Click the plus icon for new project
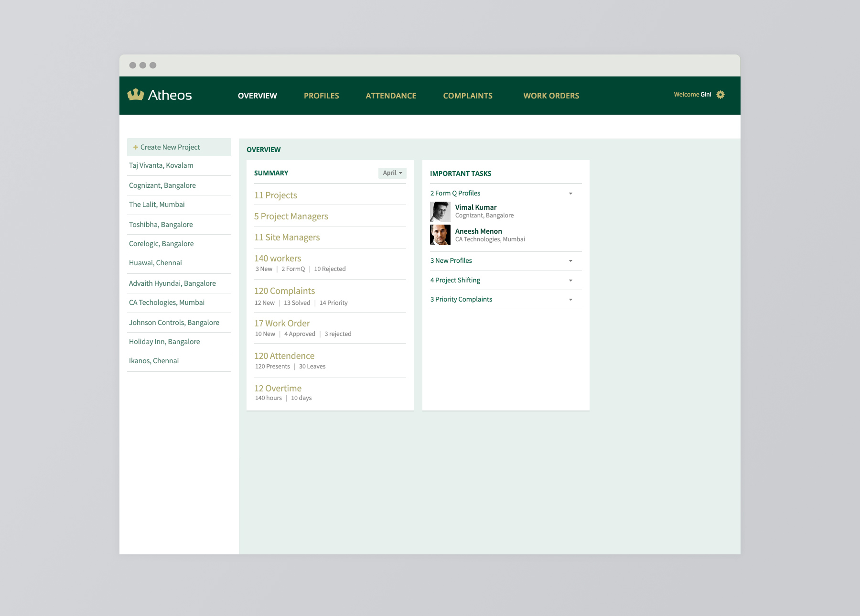 [x=135, y=147]
